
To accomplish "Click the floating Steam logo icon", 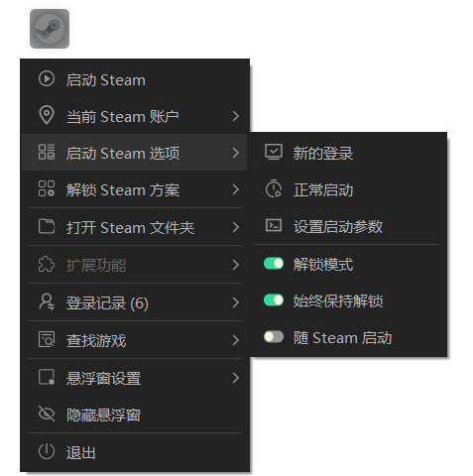I will click(x=50, y=29).
